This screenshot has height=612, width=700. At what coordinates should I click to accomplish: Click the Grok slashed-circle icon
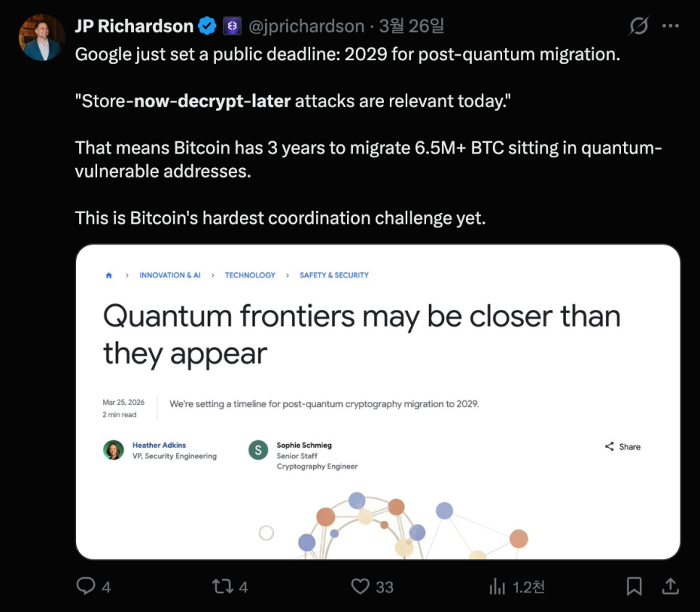coord(638,27)
